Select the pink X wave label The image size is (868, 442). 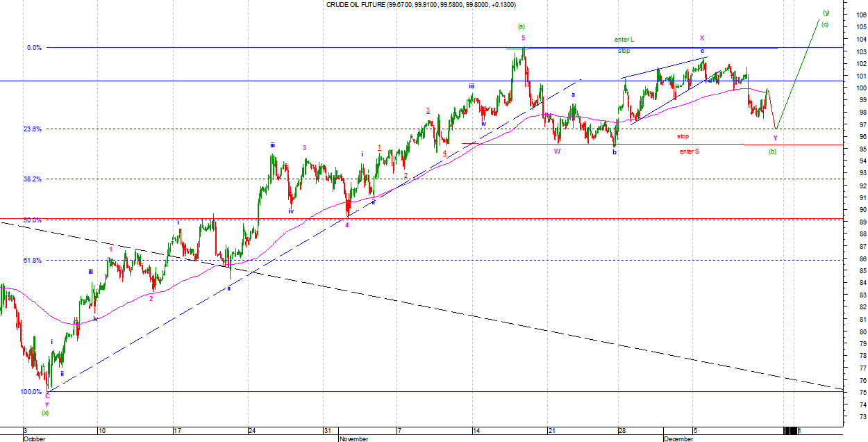click(702, 38)
